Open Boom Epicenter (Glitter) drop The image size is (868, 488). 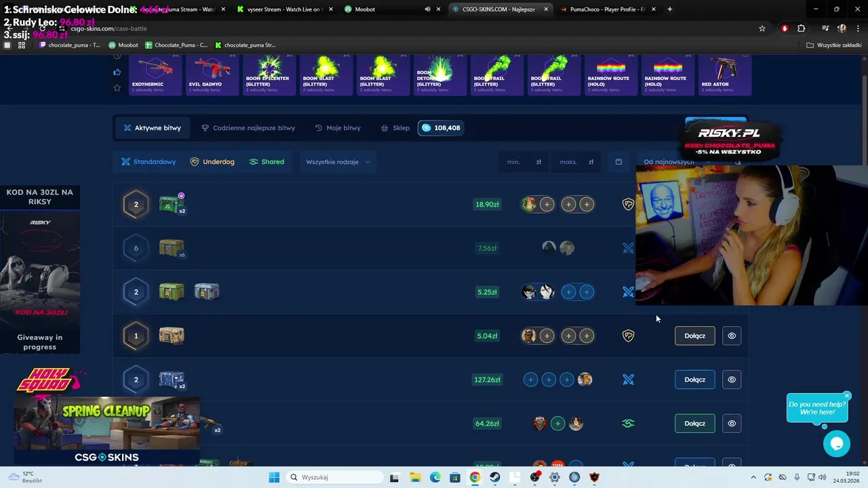coord(269,74)
